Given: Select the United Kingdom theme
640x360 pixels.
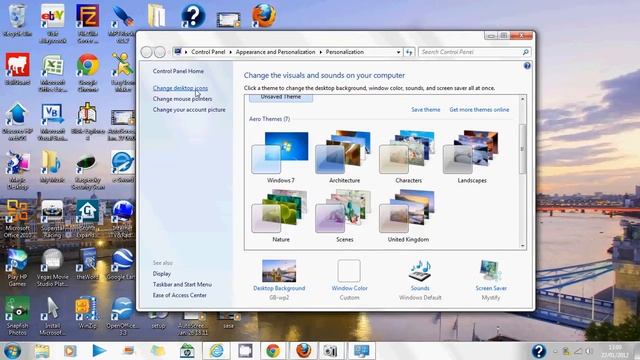Looking at the screenshot, I should tap(408, 216).
